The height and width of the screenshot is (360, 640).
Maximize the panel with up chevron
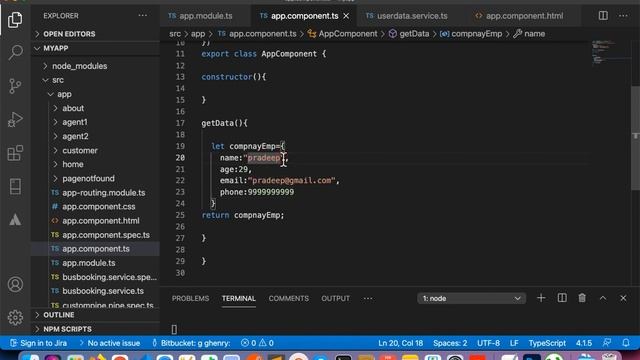pos(603,298)
